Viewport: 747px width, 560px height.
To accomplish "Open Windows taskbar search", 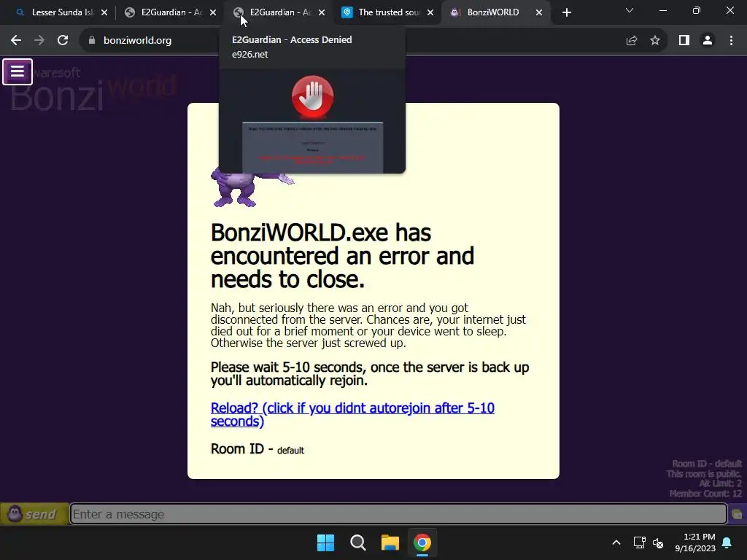I will 357,542.
